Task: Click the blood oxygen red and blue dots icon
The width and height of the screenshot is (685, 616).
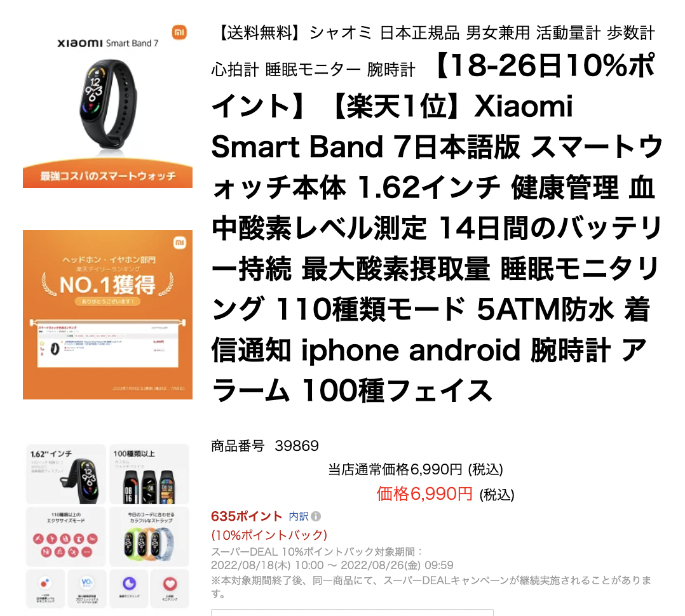Action: tap(45, 583)
